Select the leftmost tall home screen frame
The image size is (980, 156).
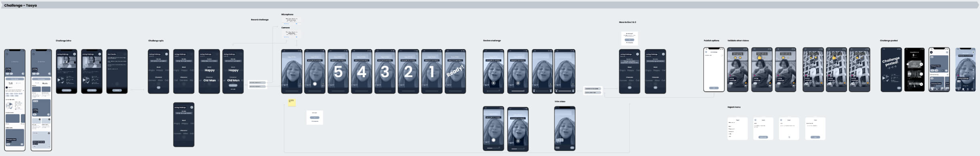(15, 100)
